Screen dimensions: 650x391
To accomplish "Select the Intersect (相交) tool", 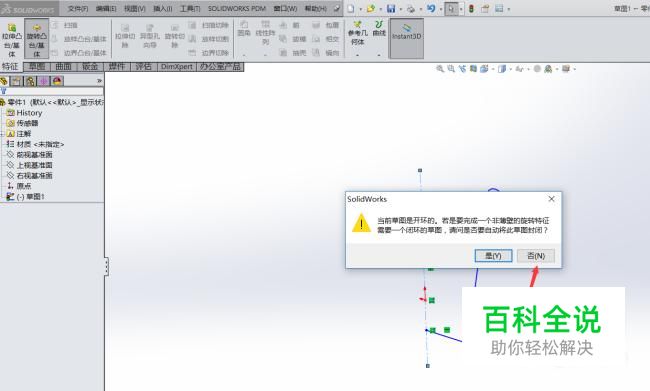I will tap(326, 39).
